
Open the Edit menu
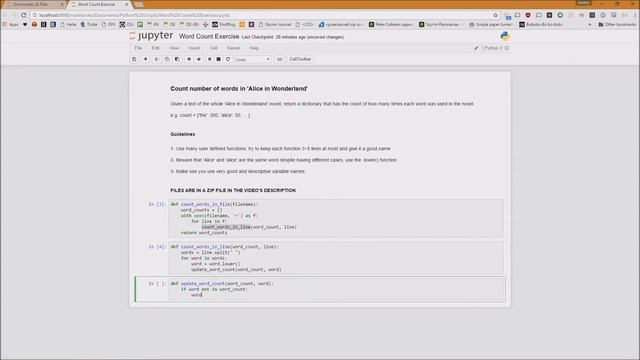coord(156,48)
